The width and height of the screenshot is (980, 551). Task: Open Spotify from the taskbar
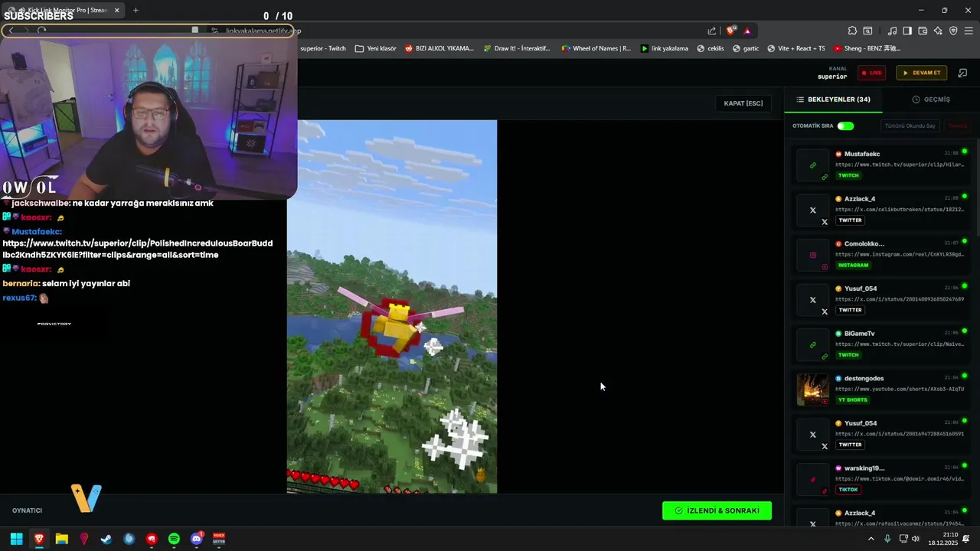coord(174,539)
